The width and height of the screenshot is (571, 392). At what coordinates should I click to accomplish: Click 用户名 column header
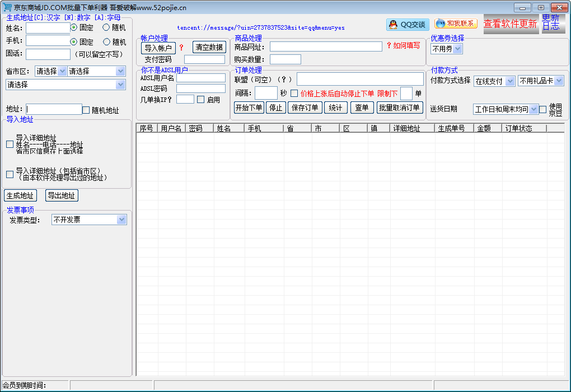(x=171, y=128)
